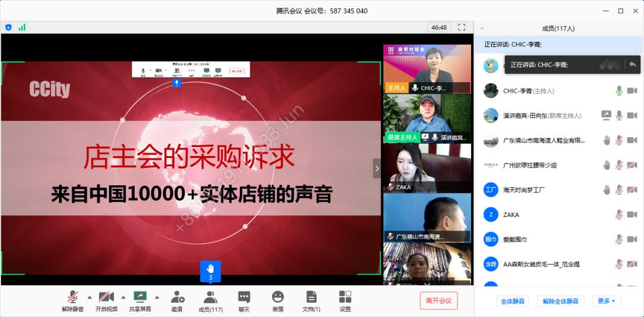
Task: Toggle camera for 广州欧啰拉腰带少迎
Action: coord(632,165)
